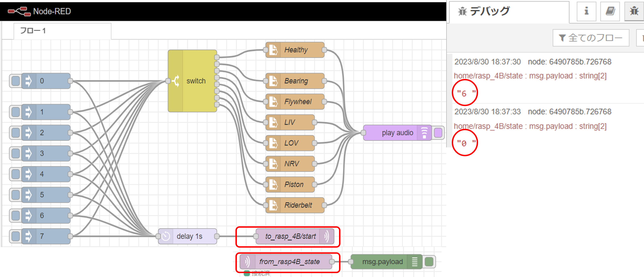Select the Flywheel node label
The width and height of the screenshot is (644, 277).
coord(298,102)
